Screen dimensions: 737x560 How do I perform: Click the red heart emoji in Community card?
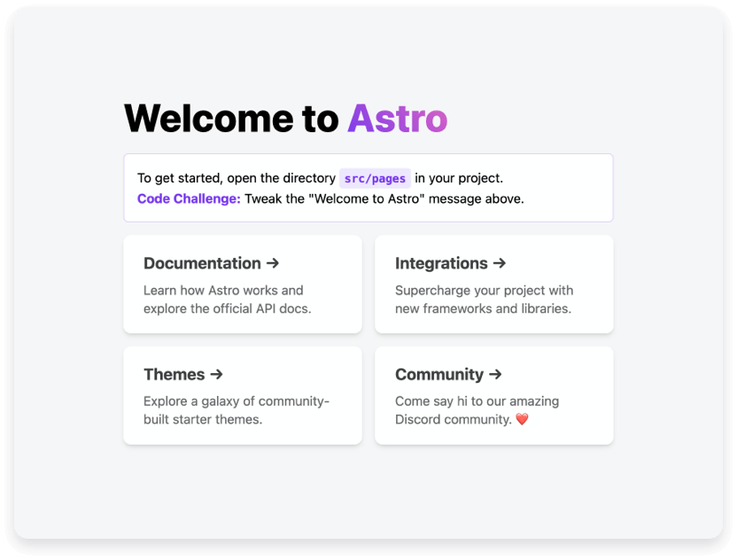tap(523, 419)
